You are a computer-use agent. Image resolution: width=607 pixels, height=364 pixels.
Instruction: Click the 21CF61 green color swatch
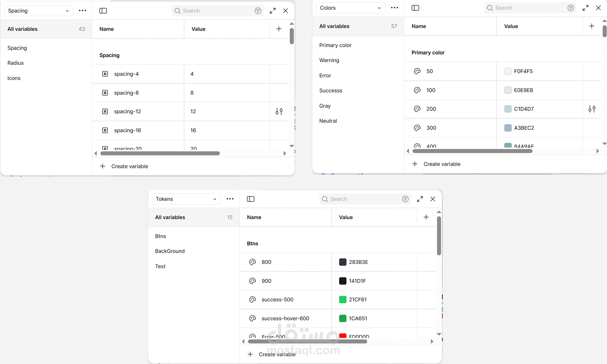pyautogui.click(x=343, y=300)
